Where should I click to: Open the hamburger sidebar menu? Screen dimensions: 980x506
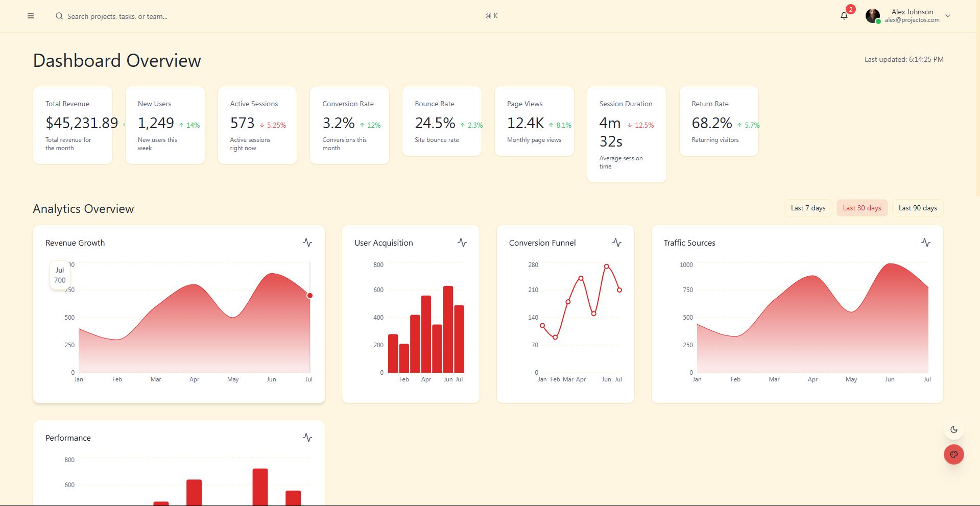[31, 16]
